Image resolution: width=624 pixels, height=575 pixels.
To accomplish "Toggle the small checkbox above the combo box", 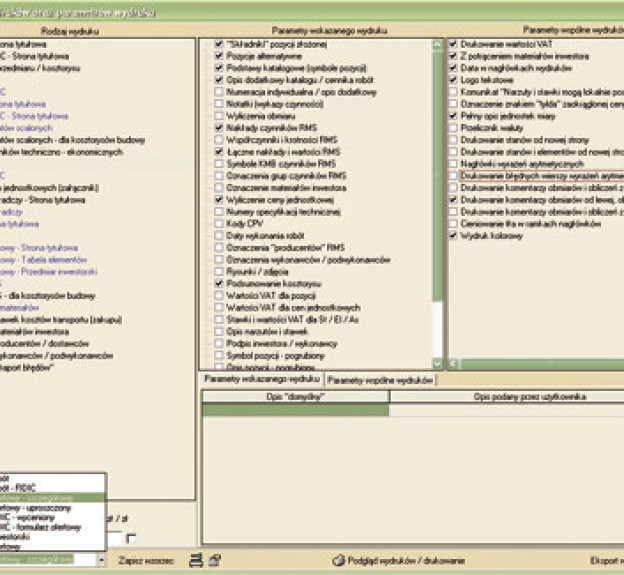I will pos(131,539).
